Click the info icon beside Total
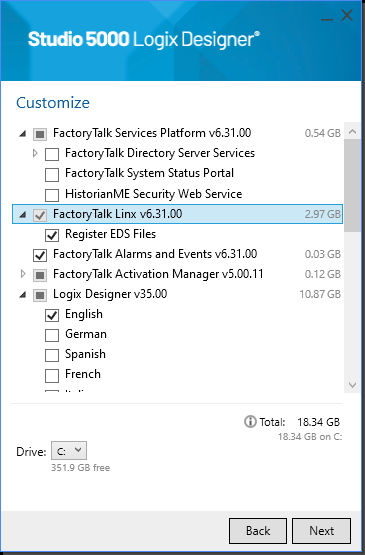 point(250,422)
